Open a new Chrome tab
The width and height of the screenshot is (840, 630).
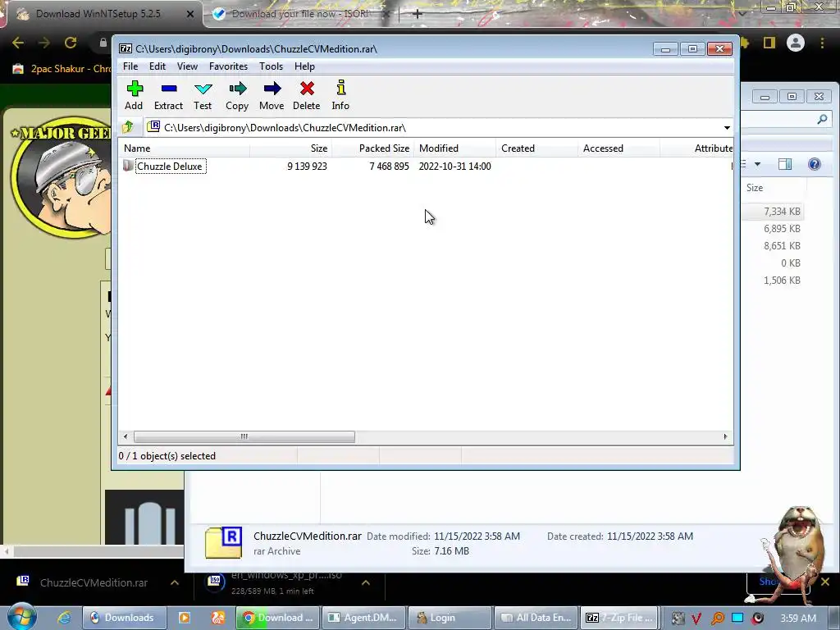[x=417, y=14]
